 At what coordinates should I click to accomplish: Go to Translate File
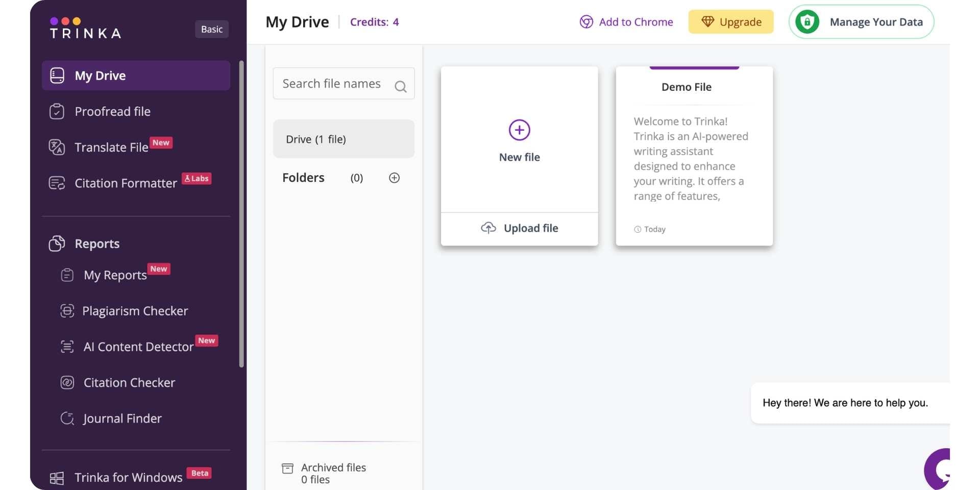point(136,147)
